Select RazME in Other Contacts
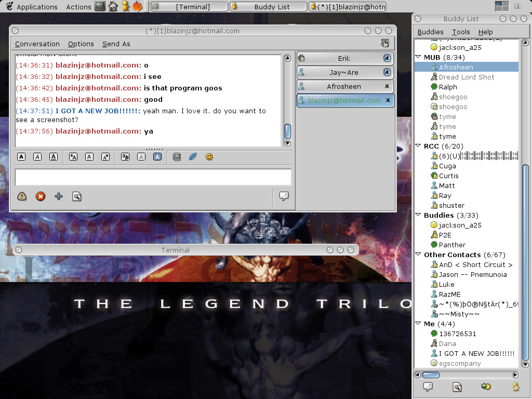Viewport: 532px width, 399px height. tap(467, 294)
